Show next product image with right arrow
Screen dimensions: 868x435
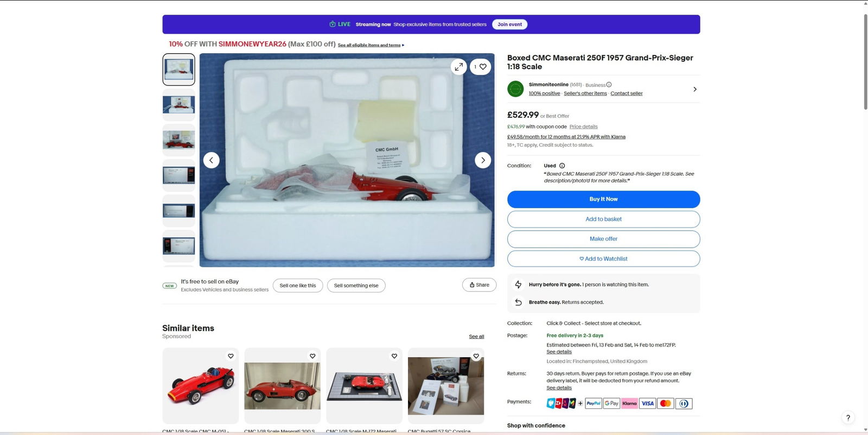click(x=483, y=160)
